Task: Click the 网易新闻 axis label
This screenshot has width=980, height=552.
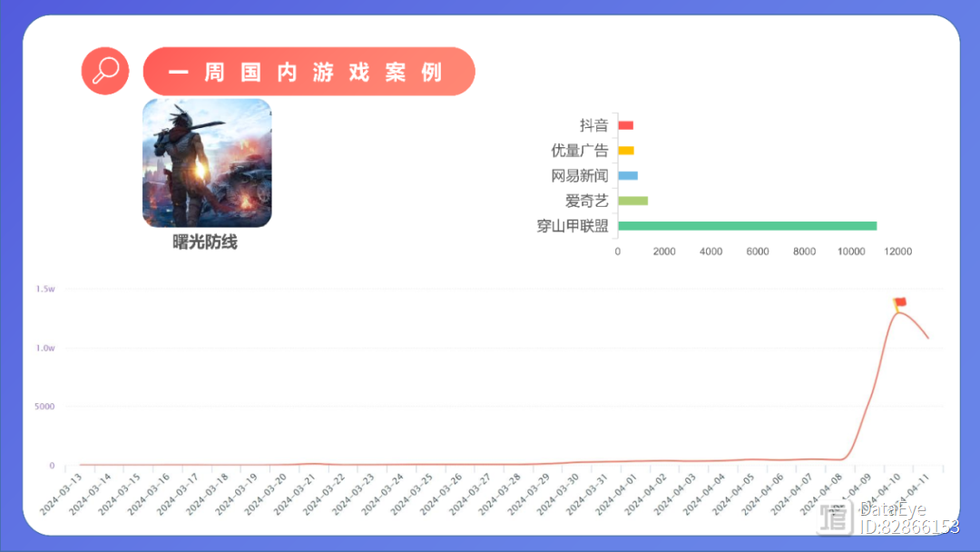Action: pyautogui.click(x=579, y=175)
